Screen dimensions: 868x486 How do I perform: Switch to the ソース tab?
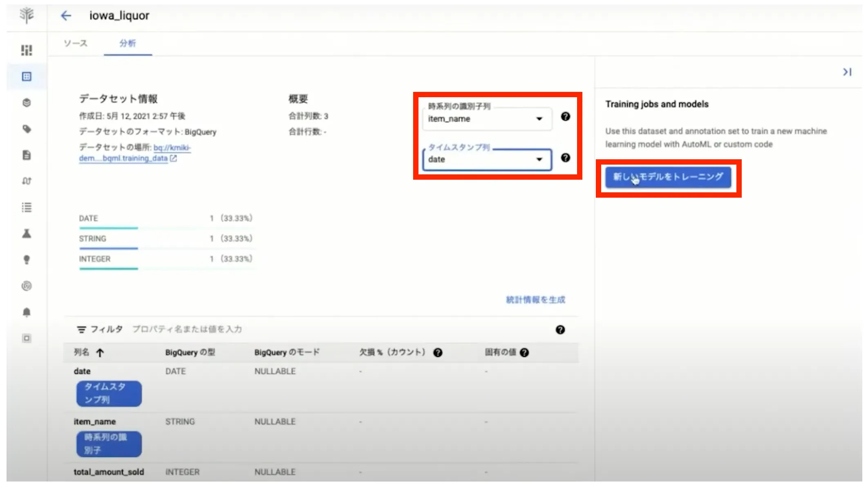76,43
